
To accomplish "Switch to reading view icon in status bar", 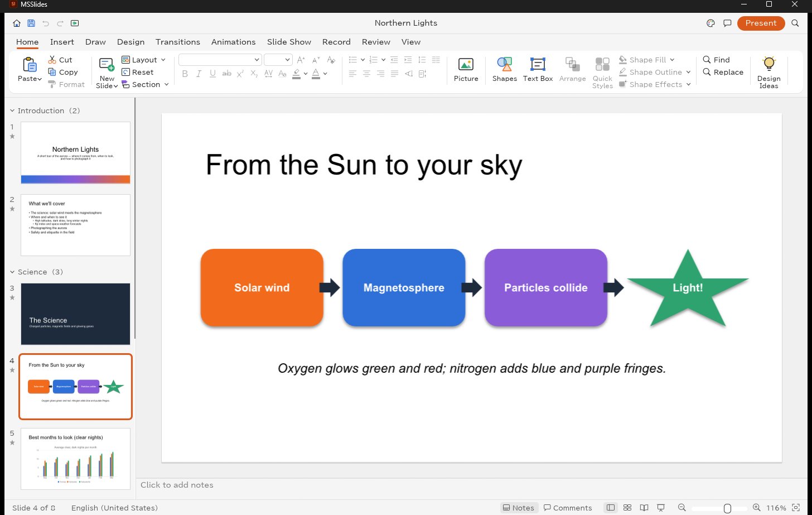I will tap(644, 508).
